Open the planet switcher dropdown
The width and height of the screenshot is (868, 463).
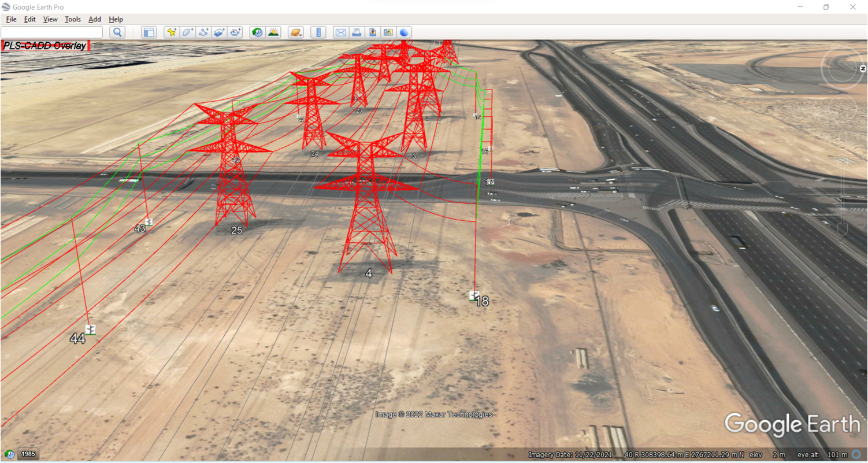(295, 32)
